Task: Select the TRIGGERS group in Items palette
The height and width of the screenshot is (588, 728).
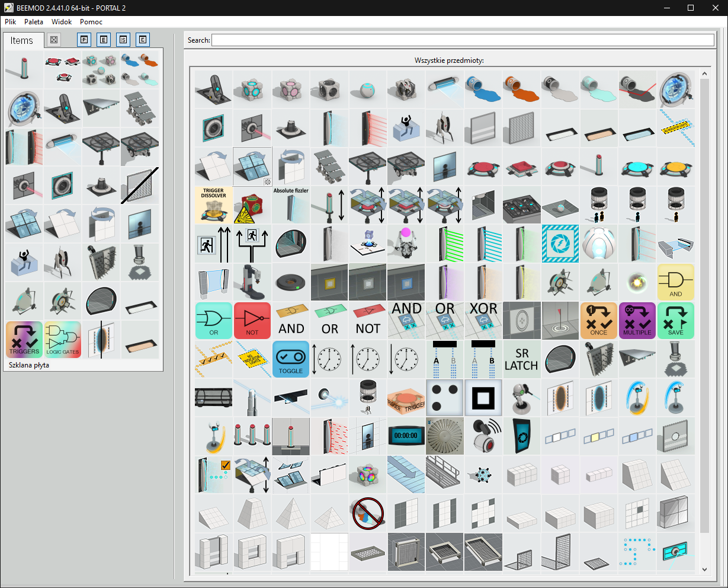Action: (x=24, y=340)
